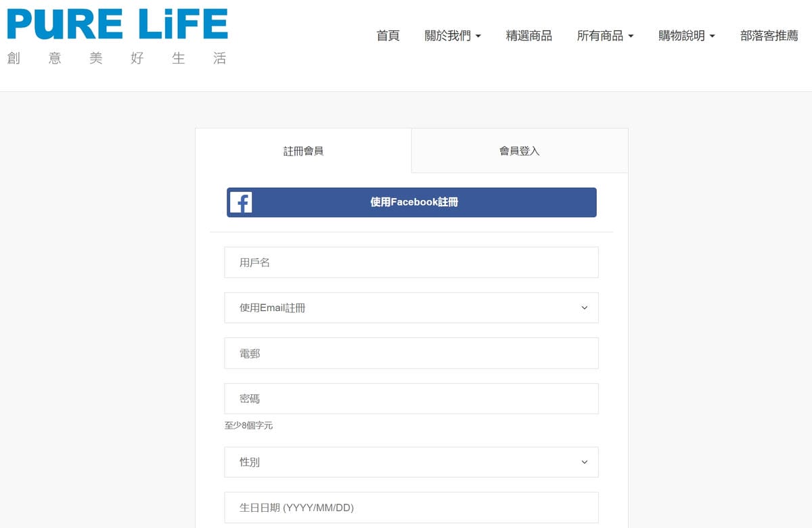812x528 pixels.
Task: Switch to the 註冊會員 tab
Action: (303, 151)
